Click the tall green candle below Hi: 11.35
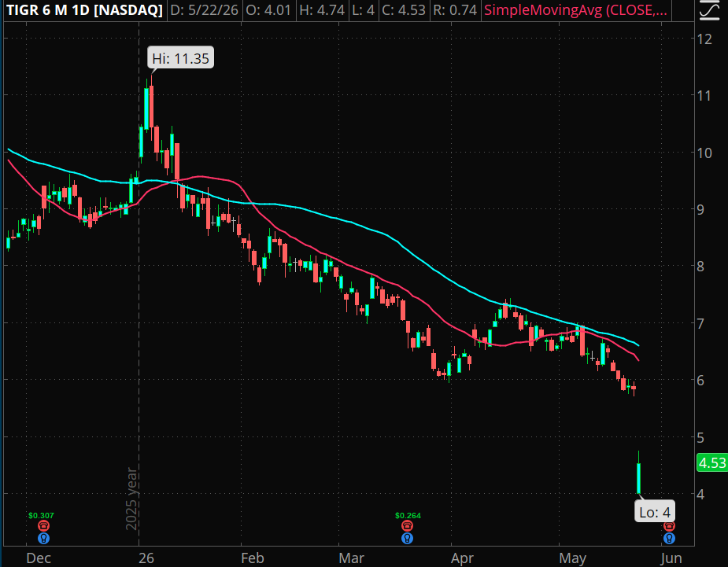The image size is (728, 567). pos(146,108)
